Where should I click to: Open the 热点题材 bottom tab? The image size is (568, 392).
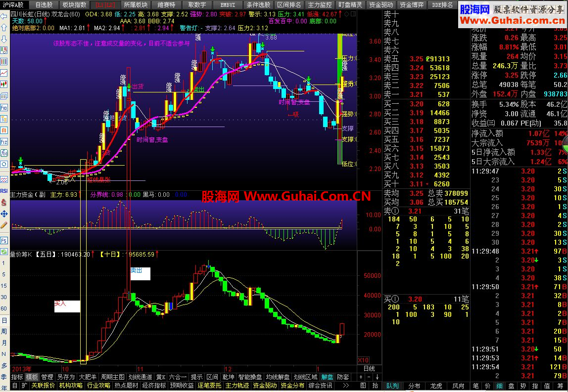coord(127,386)
